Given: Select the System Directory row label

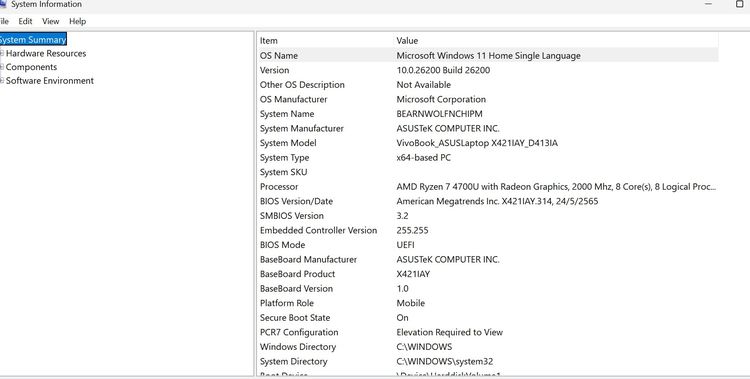Looking at the screenshot, I should (x=294, y=362).
